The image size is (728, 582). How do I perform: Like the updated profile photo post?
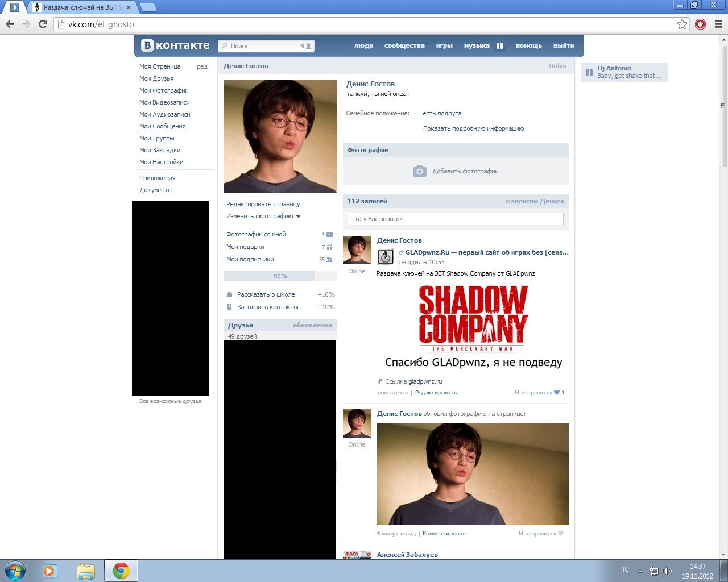pyautogui.click(x=561, y=533)
